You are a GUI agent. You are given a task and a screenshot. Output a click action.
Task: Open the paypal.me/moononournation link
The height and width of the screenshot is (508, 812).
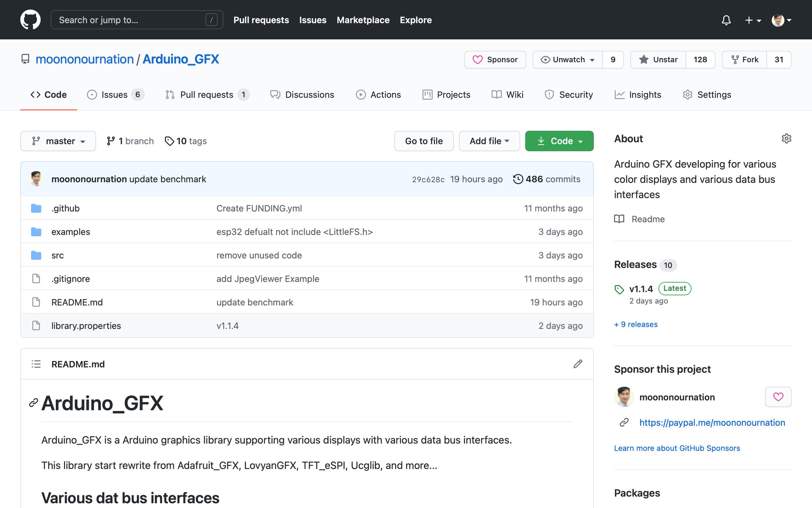pos(712,422)
